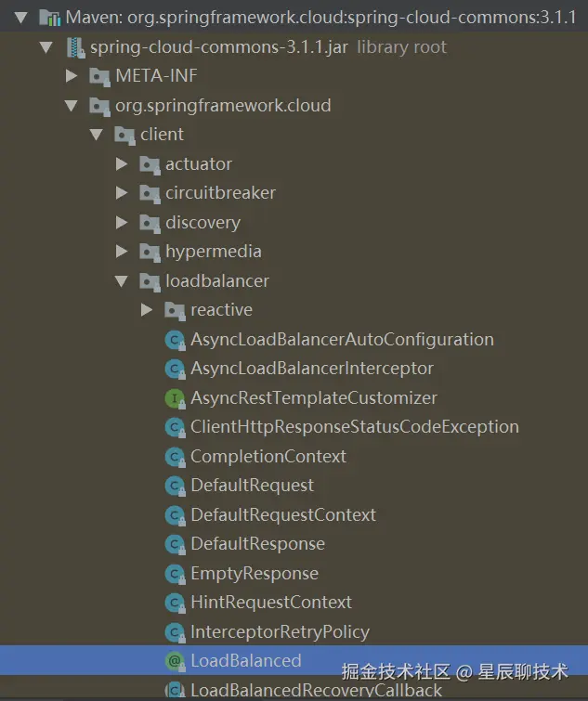The width and height of the screenshot is (588, 701).
Task: Select the actuator package label
Action: [x=199, y=164]
